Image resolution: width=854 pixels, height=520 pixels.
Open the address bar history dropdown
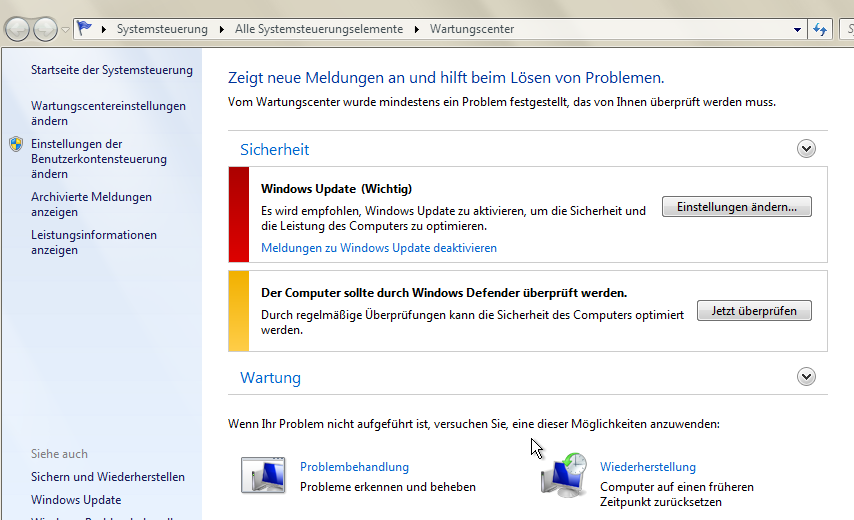coord(797,29)
